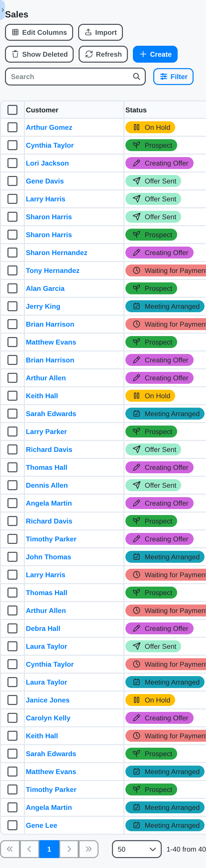Select the header checkbox to choose all rows

(12, 110)
